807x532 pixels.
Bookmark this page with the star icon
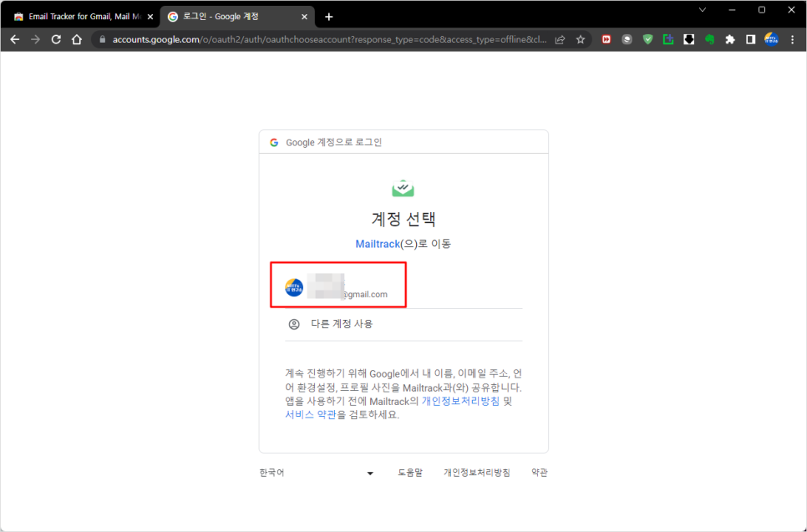581,39
